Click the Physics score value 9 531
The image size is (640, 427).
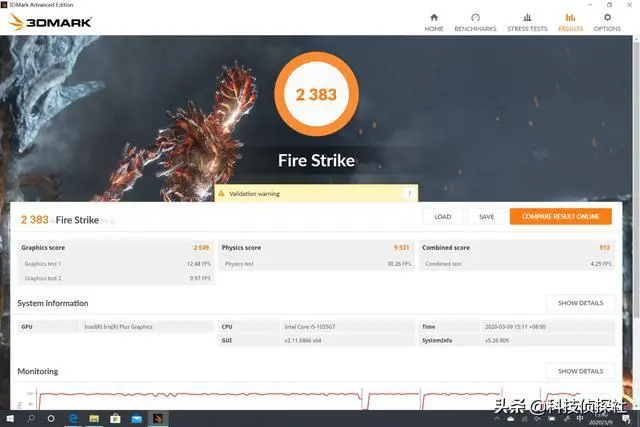[x=401, y=247]
